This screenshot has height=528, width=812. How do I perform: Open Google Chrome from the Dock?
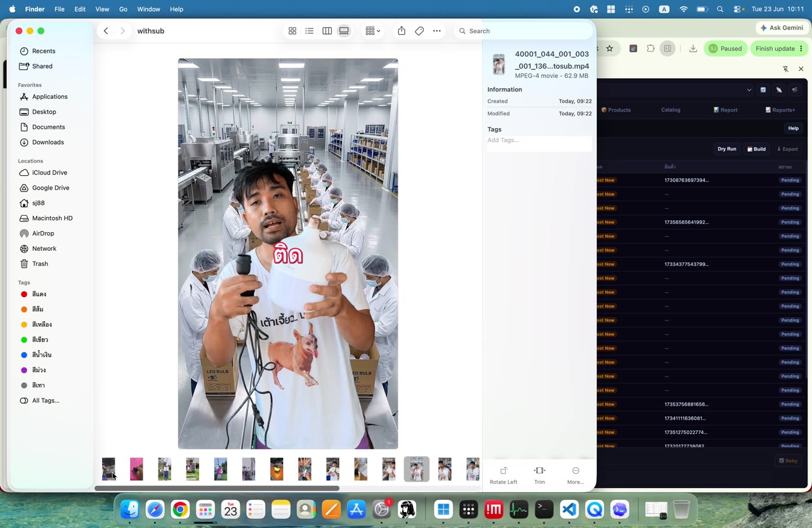tap(180, 510)
